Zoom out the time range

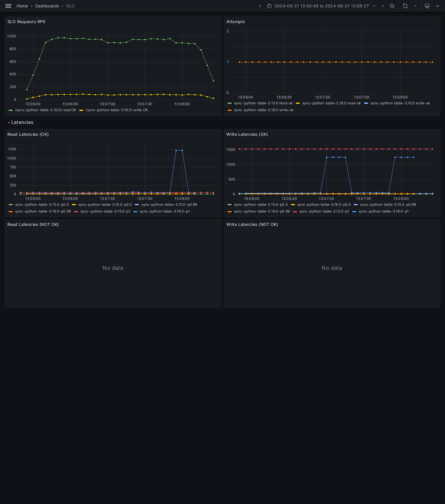click(x=392, y=6)
